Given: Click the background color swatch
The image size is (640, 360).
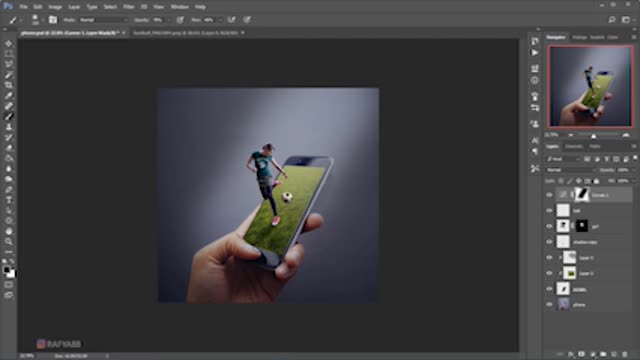Looking at the screenshot, I should pyautogui.click(x=12, y=274).
